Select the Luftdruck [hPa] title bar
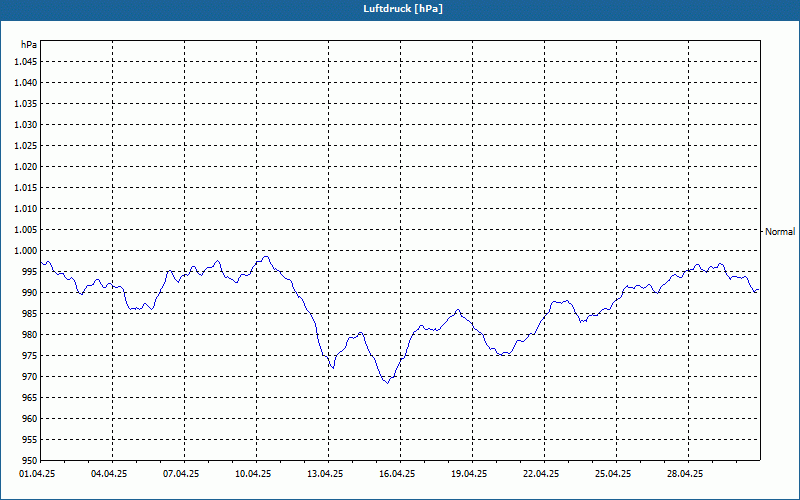 click(x=400, y=9)
